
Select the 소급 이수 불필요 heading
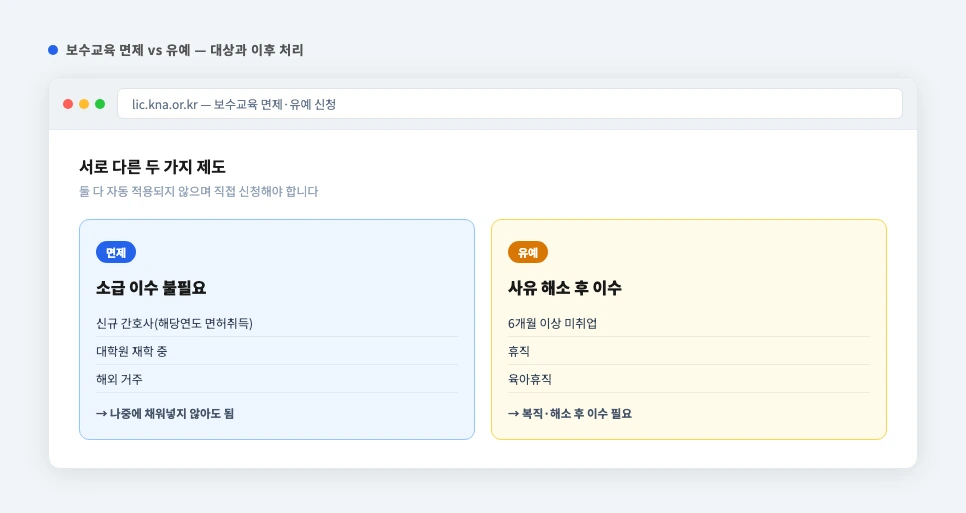(x=151, y=288)
